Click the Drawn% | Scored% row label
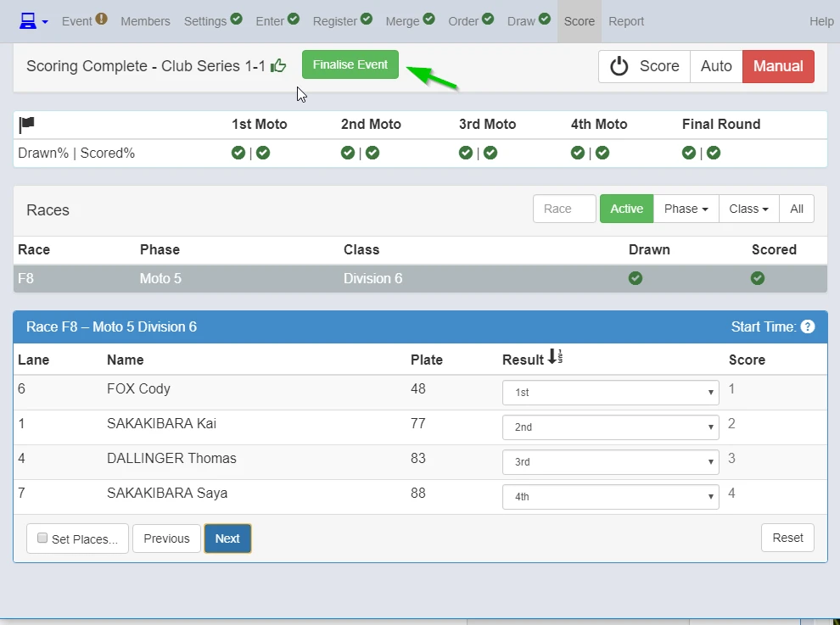 click(76, 153)
